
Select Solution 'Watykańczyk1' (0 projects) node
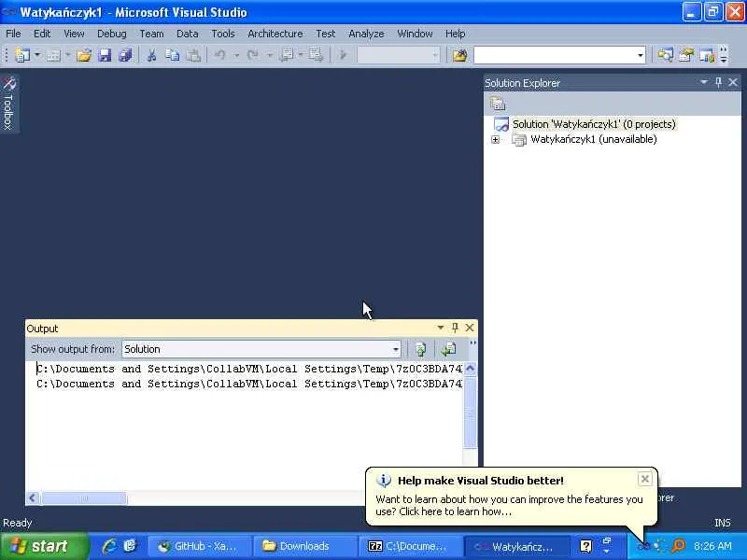(594, 124)
